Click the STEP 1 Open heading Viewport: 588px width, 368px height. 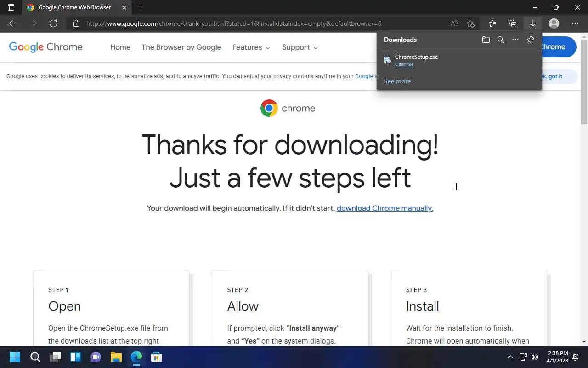click(64, 306)
